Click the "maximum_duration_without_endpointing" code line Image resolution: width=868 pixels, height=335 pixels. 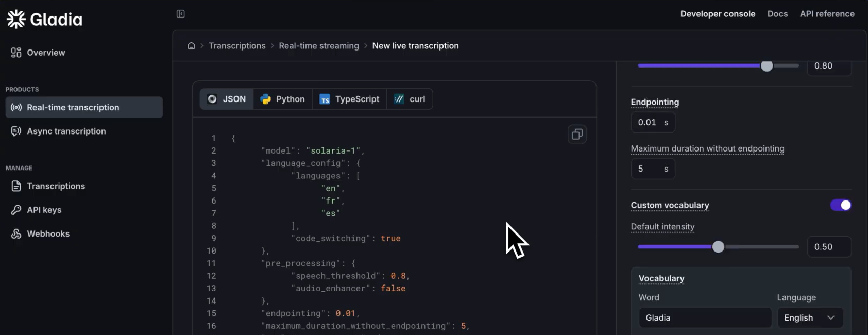[365, 326]
